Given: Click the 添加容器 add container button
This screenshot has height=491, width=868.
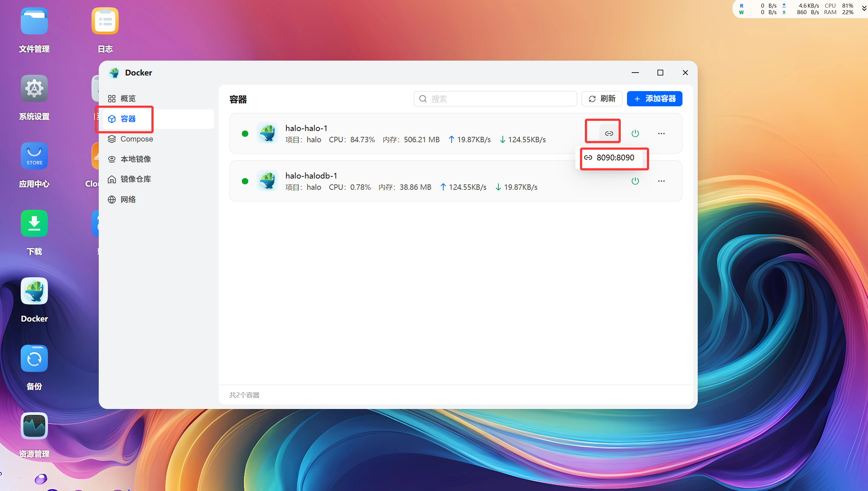Looking at the screenshot, I should tap(654, 99).
